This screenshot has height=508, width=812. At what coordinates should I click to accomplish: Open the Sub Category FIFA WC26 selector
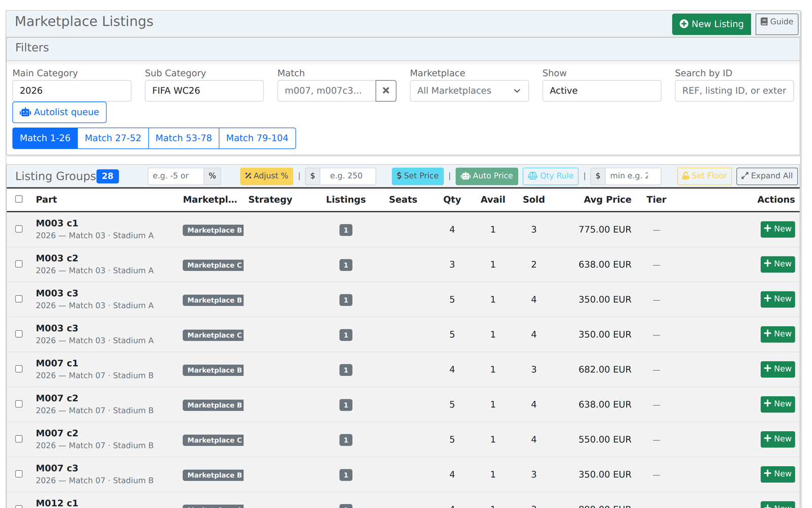tap(204, 91)
